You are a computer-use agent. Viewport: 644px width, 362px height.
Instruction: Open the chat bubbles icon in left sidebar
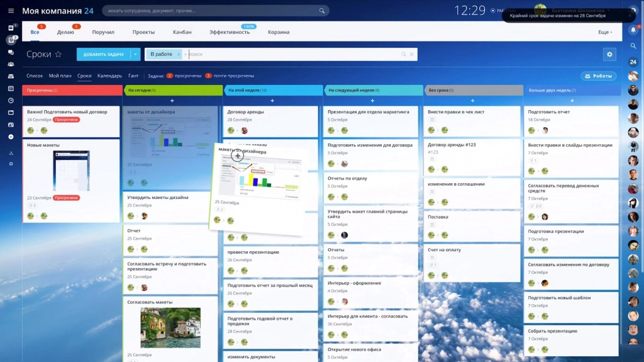point(11,52)
